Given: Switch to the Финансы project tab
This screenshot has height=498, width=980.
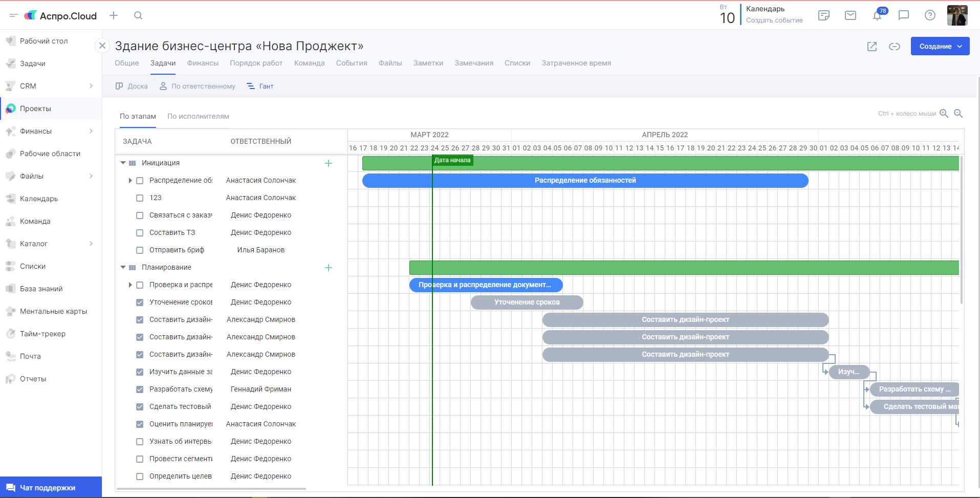Looking at the screenshot, I should 203,63.
